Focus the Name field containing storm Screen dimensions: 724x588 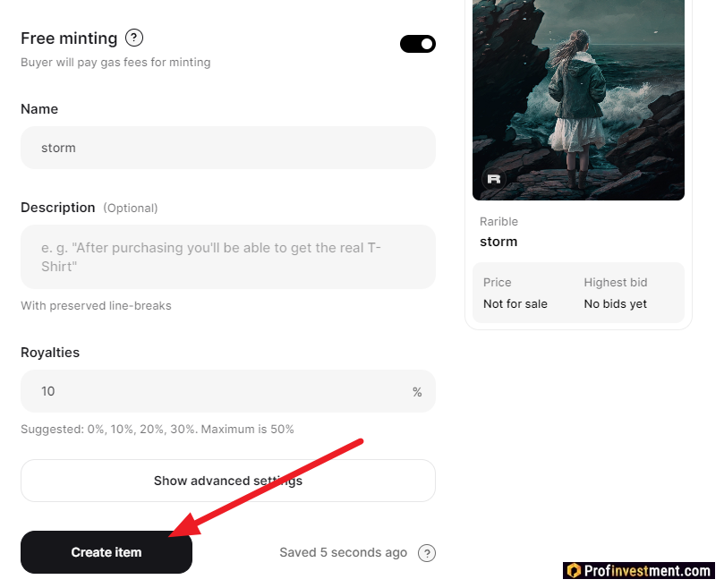227,148
